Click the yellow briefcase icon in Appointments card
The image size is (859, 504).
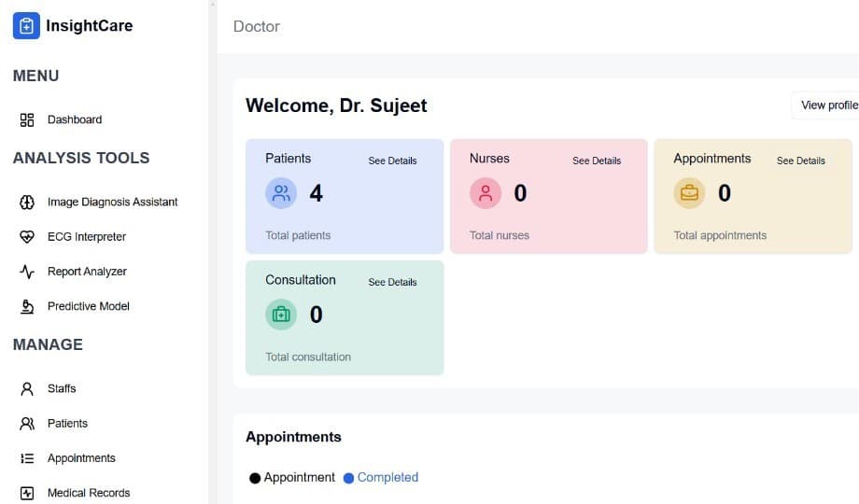click(689, 193)
